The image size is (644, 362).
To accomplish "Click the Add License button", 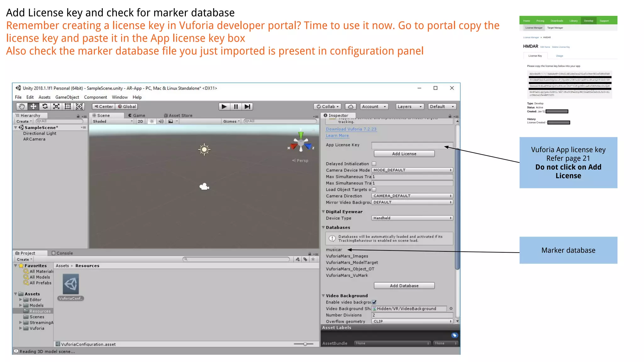I will (x=404, y=154).
